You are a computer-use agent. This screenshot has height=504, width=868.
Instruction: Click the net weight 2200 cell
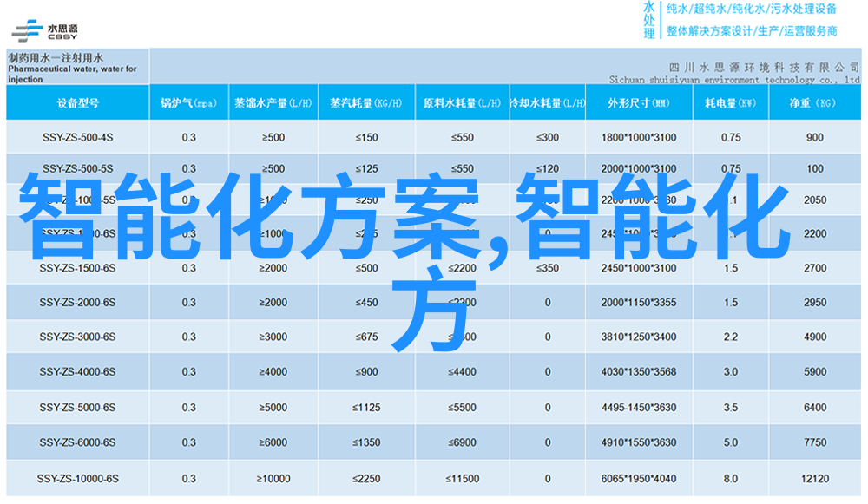pyautogui.click(x=815, y=234)
